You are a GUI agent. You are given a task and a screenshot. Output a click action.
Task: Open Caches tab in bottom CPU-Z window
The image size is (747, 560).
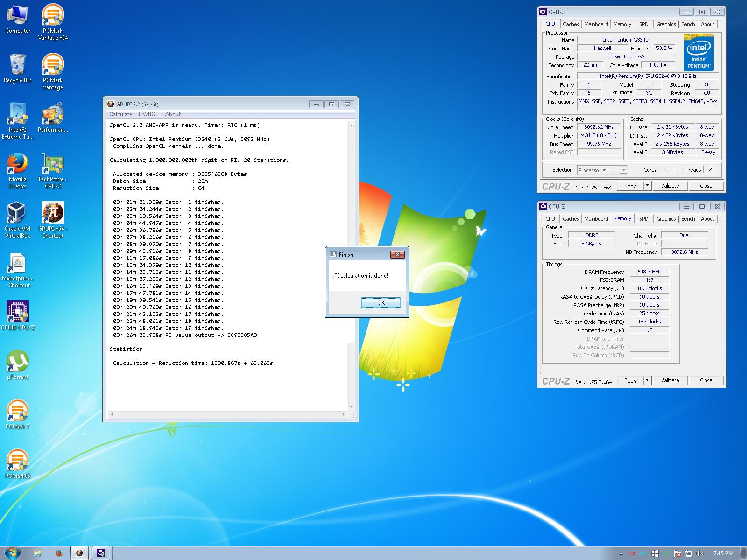click(x=571, y=219)
